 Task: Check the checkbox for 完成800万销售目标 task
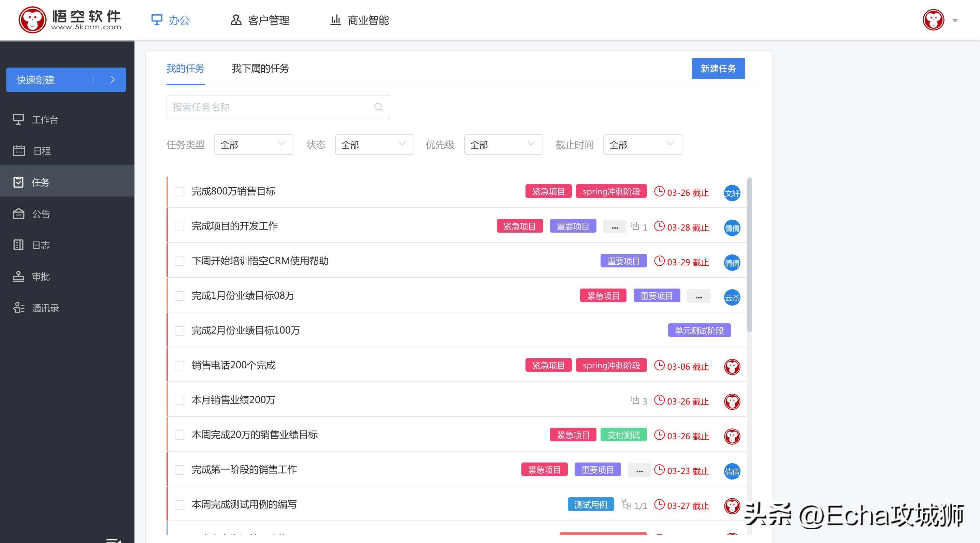[179, 192]
